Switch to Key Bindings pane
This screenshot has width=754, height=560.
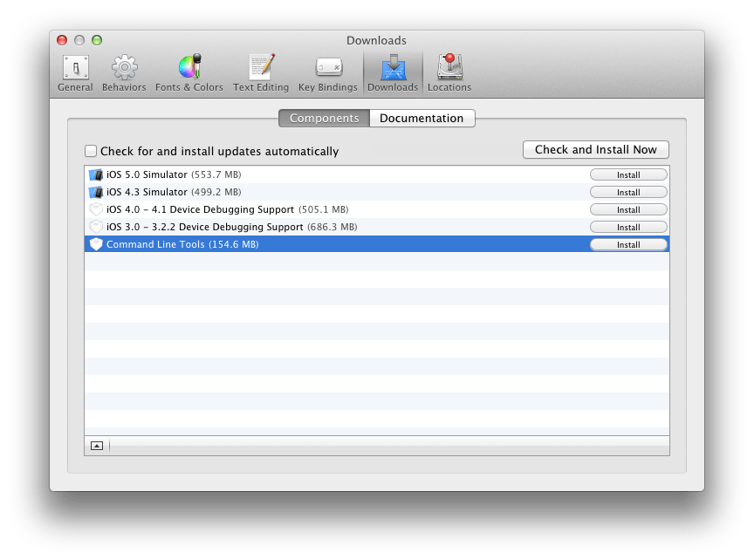point(327,72)
